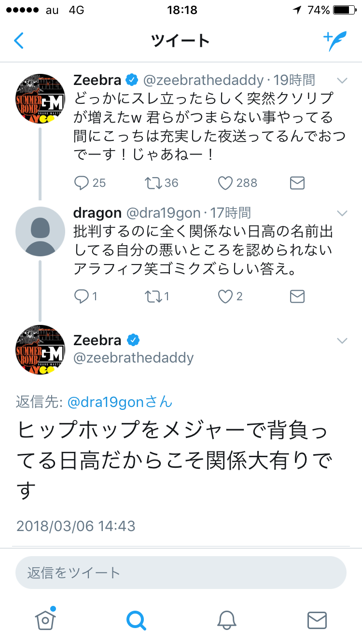Share Zeebra's first tweet via direct message
This screenshot has height=644, width=362.
(x=297, y=182)
